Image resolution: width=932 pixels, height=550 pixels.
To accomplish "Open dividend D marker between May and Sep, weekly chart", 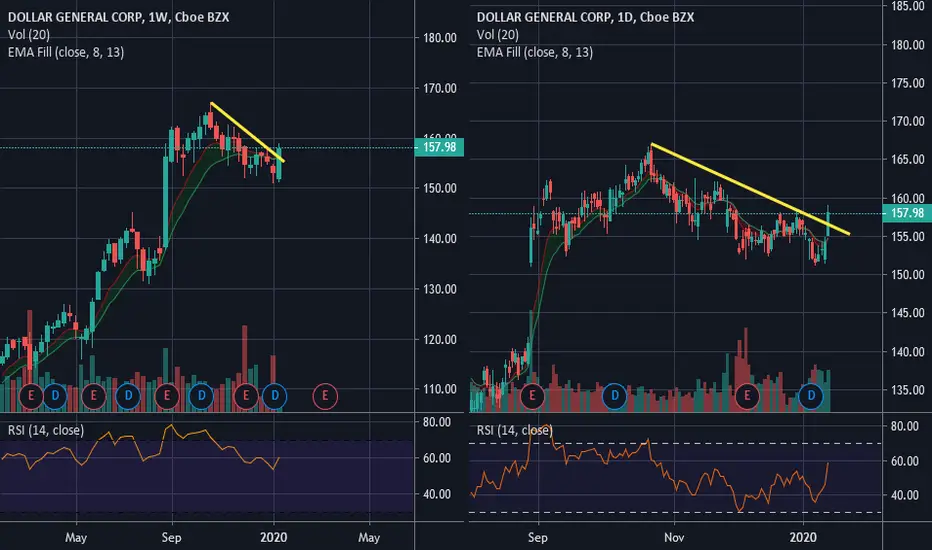I will tap(128, 396).
